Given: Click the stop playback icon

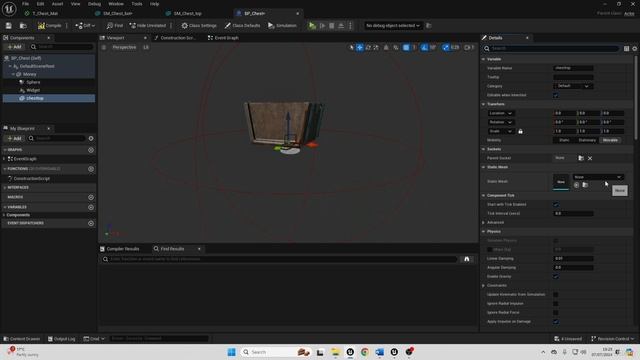Looking at the screenshot, I should pos(331,26).
